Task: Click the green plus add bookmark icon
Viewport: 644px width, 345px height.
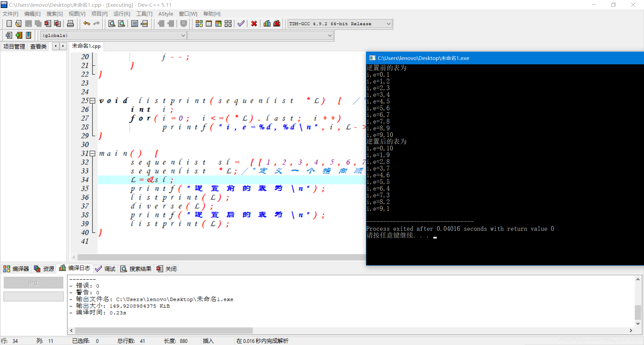Action: [x=19, y=35]
